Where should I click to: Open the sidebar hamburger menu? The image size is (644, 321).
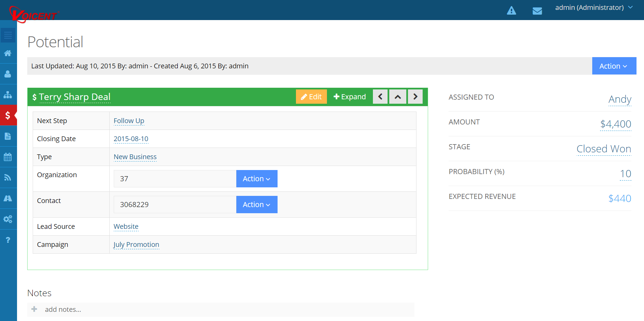tap(8, 35)
